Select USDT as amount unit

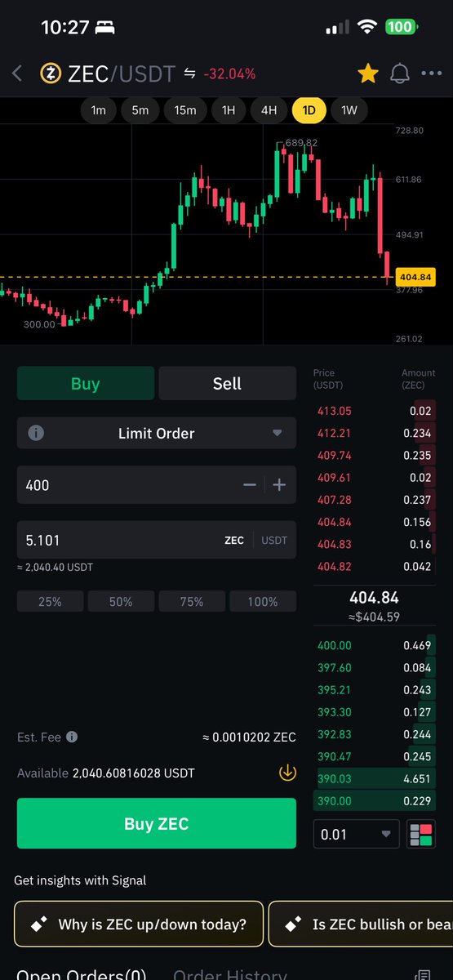coord(274,540)
